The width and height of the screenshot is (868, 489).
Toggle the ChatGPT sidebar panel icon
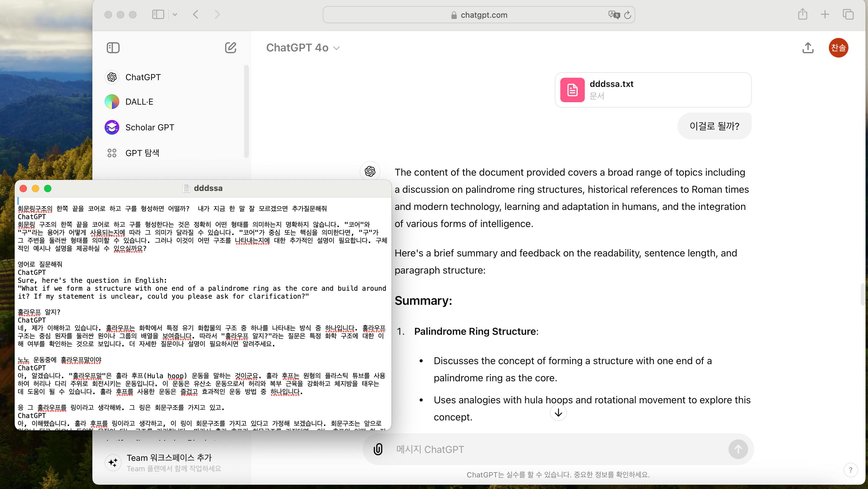point(113,48)
